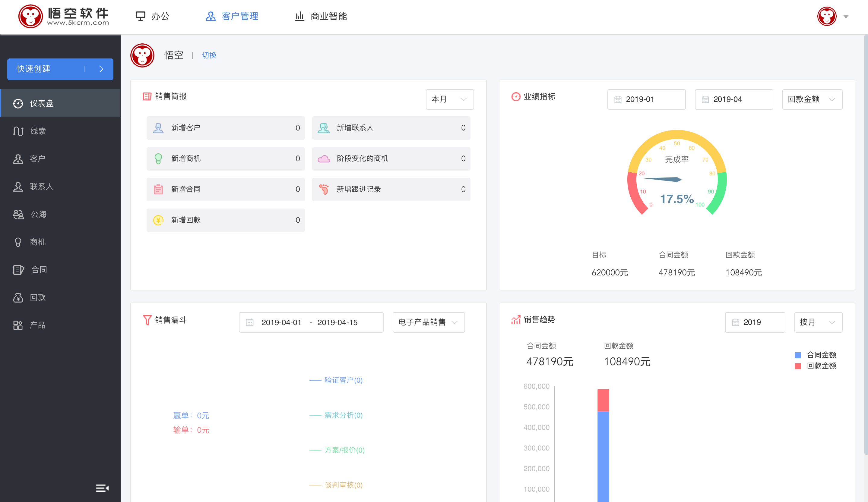Click the 悟空 monkey avatar on dashboard
868x502 pixels.
(x=142, y=55)
